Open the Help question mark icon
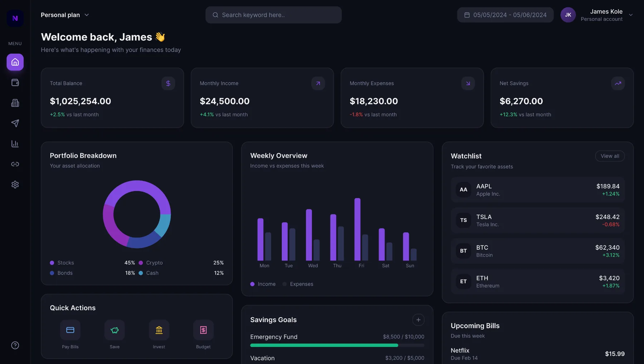 pyautogui.click(x=15, y=345)
